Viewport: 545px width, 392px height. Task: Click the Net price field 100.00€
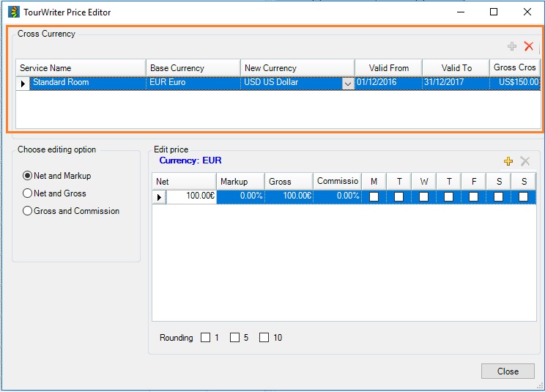(x=191, y=196)
